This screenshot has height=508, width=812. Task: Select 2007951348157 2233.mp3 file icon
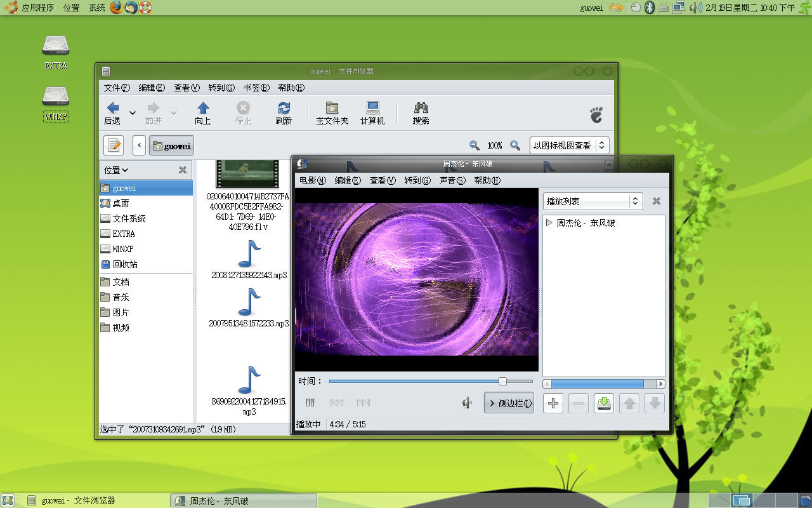[x=249, y=302]
